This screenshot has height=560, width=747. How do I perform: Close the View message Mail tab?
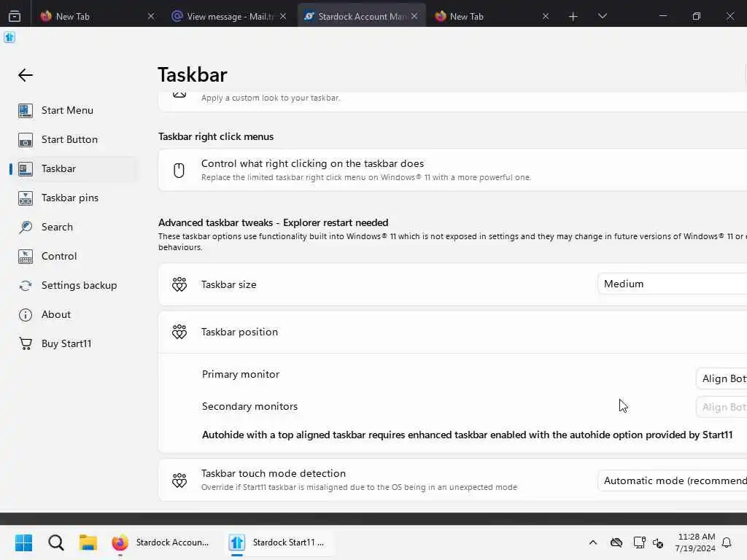click(x=283, y=16)
